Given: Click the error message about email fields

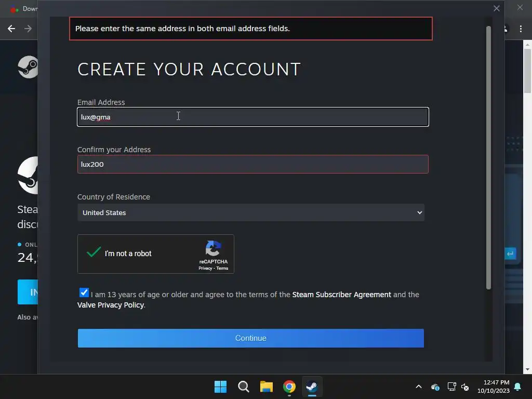Looking at the screenshot, I should click(251, 29).
